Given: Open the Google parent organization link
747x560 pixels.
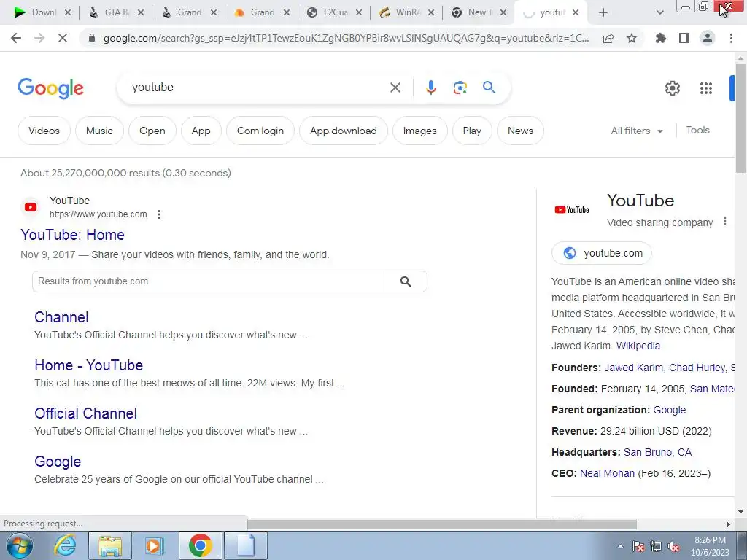Looking at the screenshot, I should [x=670, y=410].
